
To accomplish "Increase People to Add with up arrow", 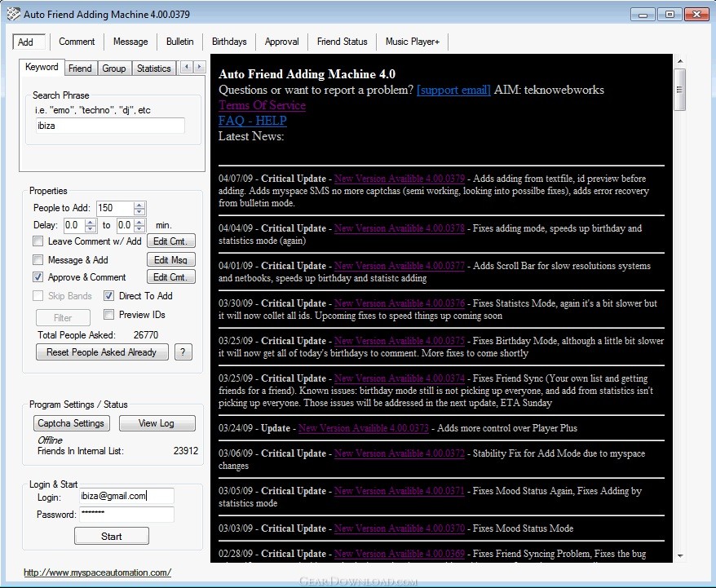I will [x=139, y=205].
